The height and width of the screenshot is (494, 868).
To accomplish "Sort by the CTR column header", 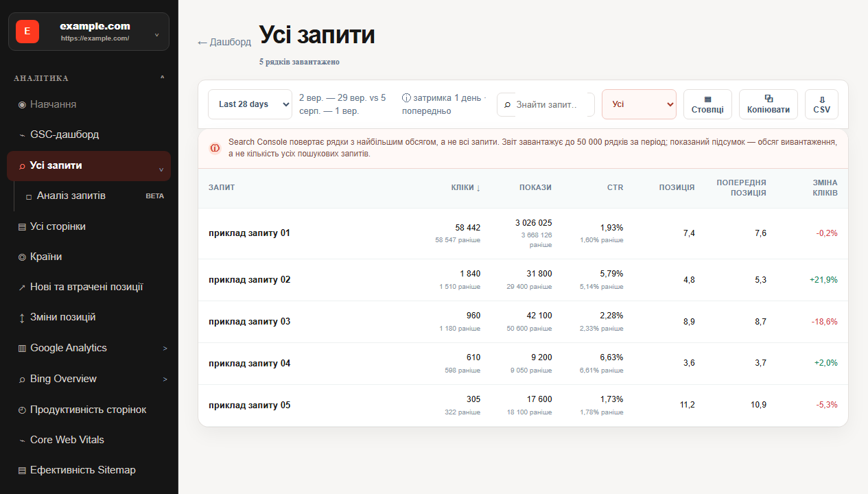I will point(615,187).
